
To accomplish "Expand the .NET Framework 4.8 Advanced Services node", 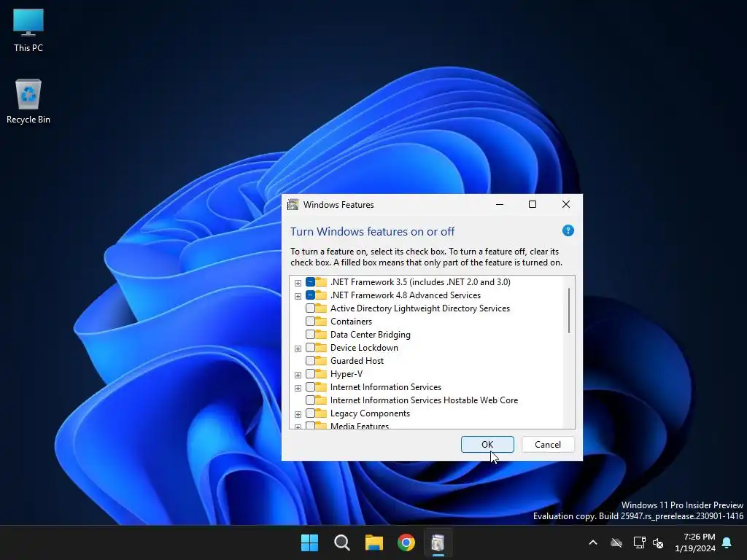I will 298,296.
